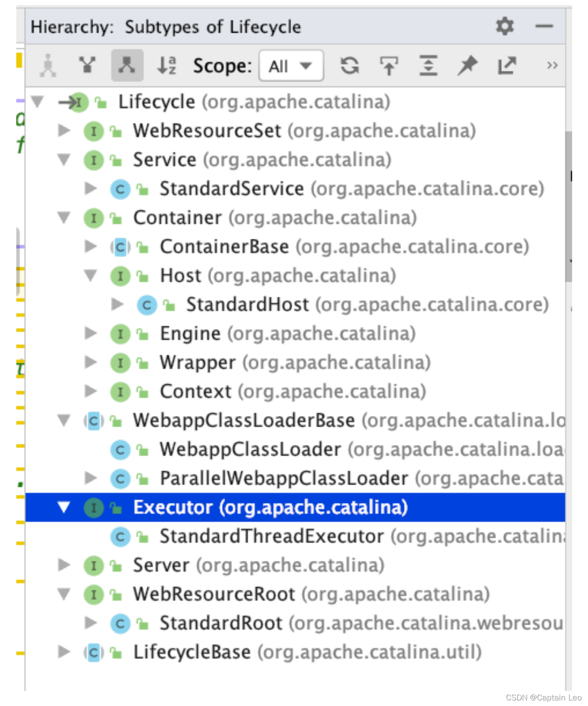588x706 pixels.
Task: Export hierarchy to text file
Action: coord(507,66)
